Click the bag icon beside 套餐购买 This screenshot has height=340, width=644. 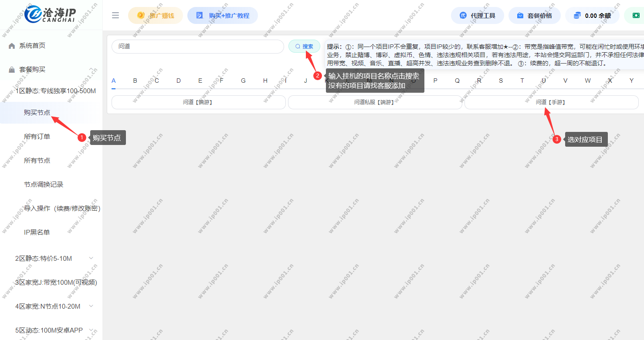click(12, 70)
